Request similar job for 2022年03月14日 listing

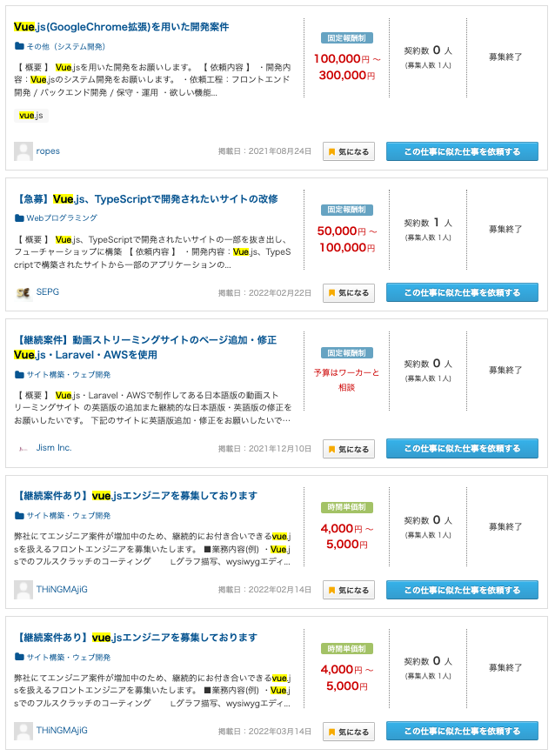462,731
